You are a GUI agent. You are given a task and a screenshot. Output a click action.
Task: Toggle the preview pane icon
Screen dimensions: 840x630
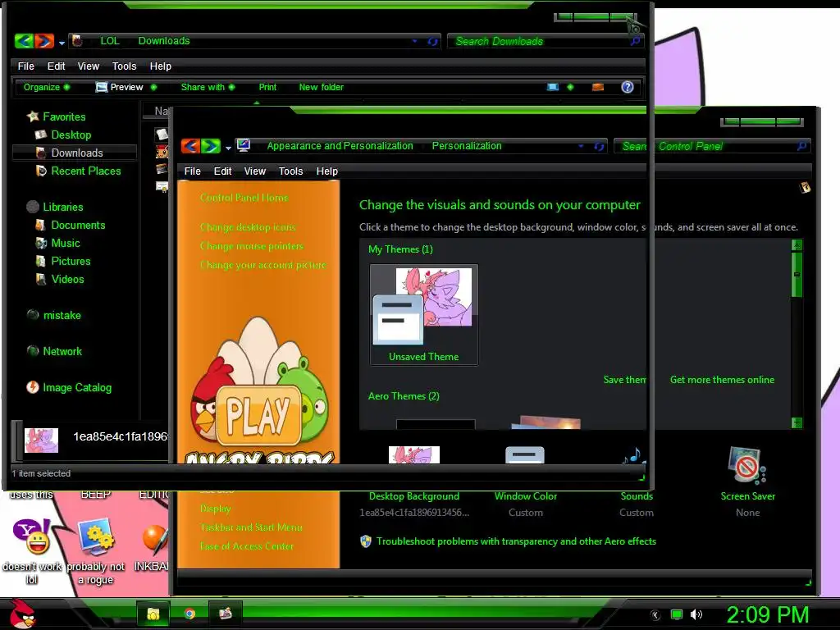point(598,87)
